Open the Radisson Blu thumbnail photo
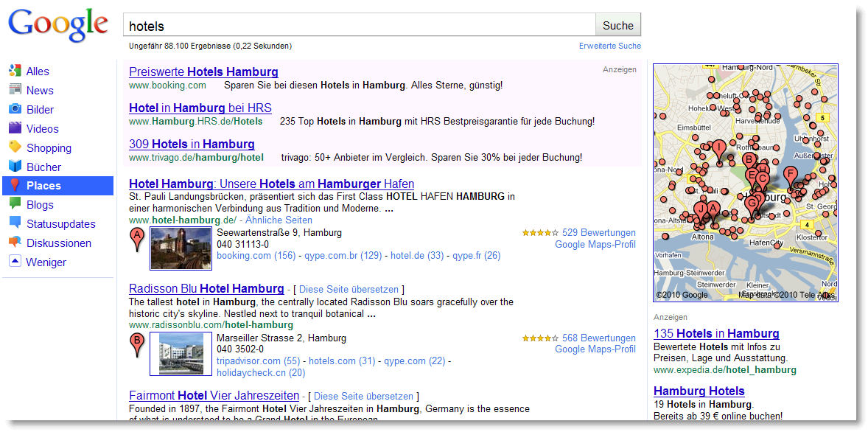This screenshot has width=868, height=432. coord(181,353)
